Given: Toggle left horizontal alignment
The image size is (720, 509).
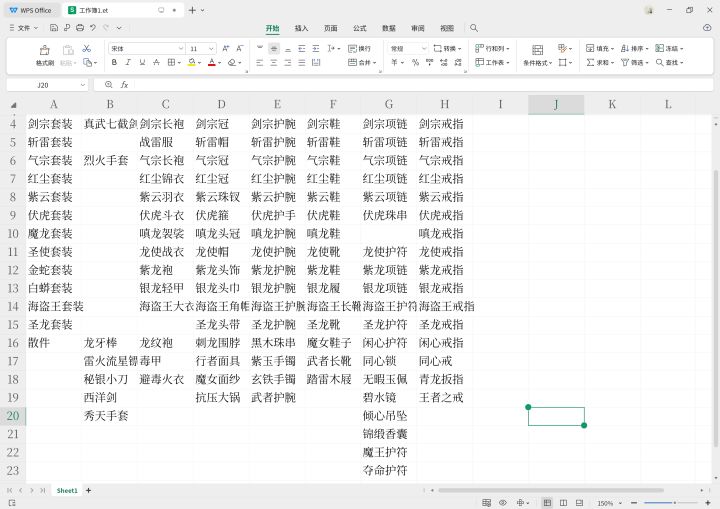Looking at the screenshot, I should point(259,62).
